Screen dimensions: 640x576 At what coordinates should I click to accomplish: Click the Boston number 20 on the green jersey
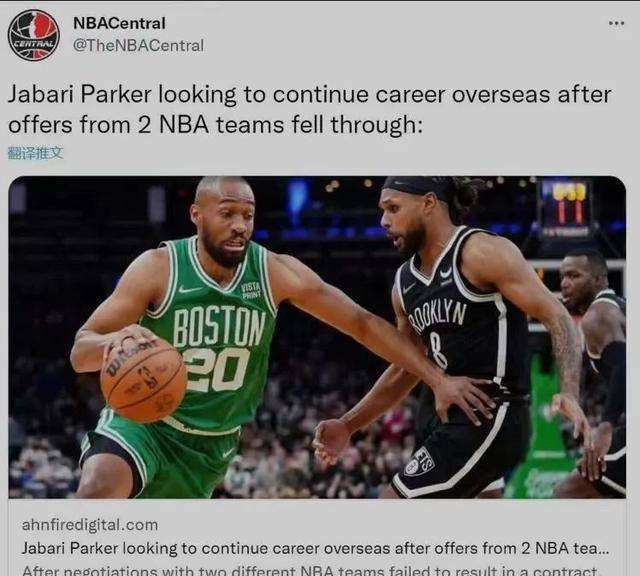coord(216,369)
